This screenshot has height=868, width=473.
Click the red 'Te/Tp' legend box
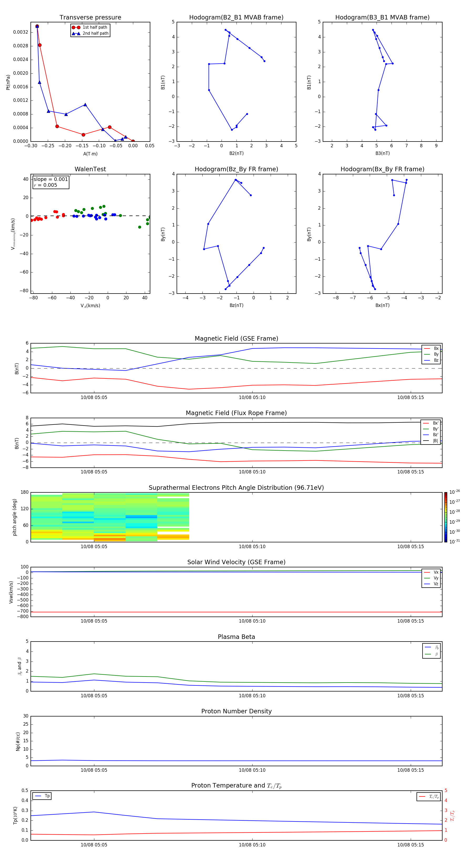[428, 797]
